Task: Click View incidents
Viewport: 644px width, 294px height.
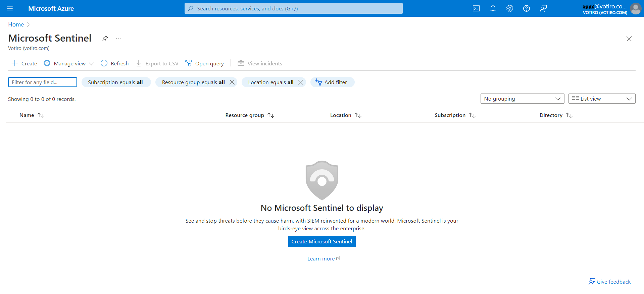Action: click(260, 63)
